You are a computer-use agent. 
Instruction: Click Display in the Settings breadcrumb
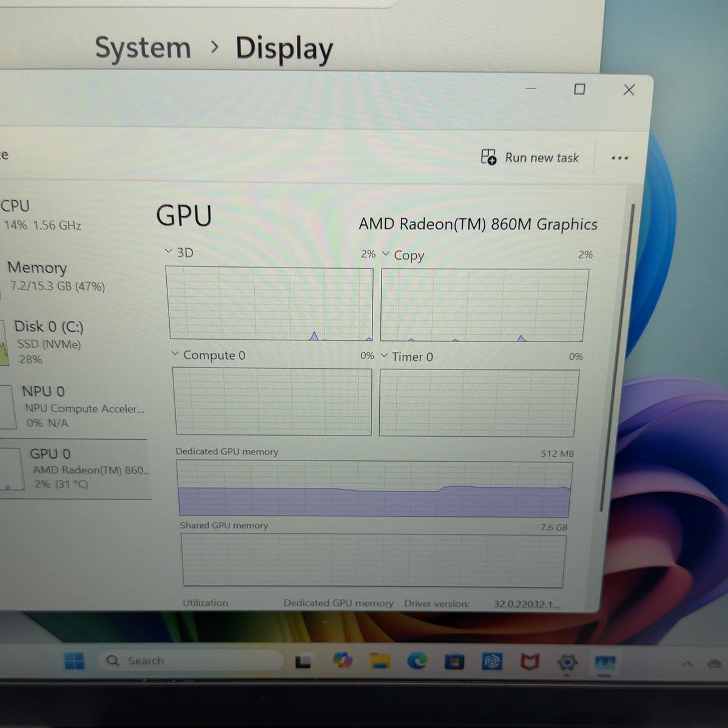click(x=285, y=49)
